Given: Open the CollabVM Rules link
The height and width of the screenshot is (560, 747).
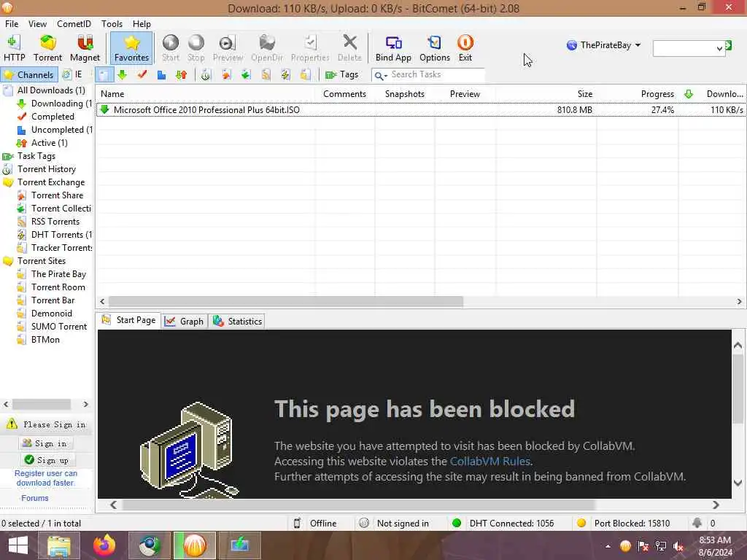Looking at the screenshot, I should tap(489, 462).
